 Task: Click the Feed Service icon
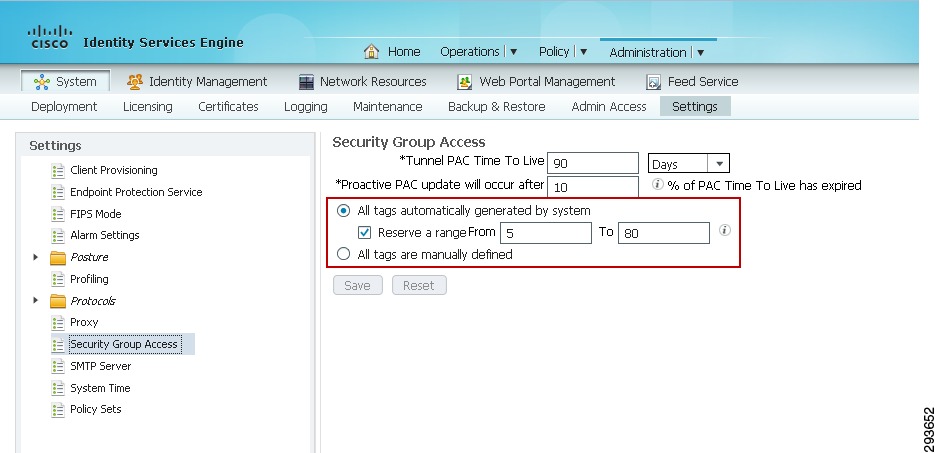[x=654, y=82]
